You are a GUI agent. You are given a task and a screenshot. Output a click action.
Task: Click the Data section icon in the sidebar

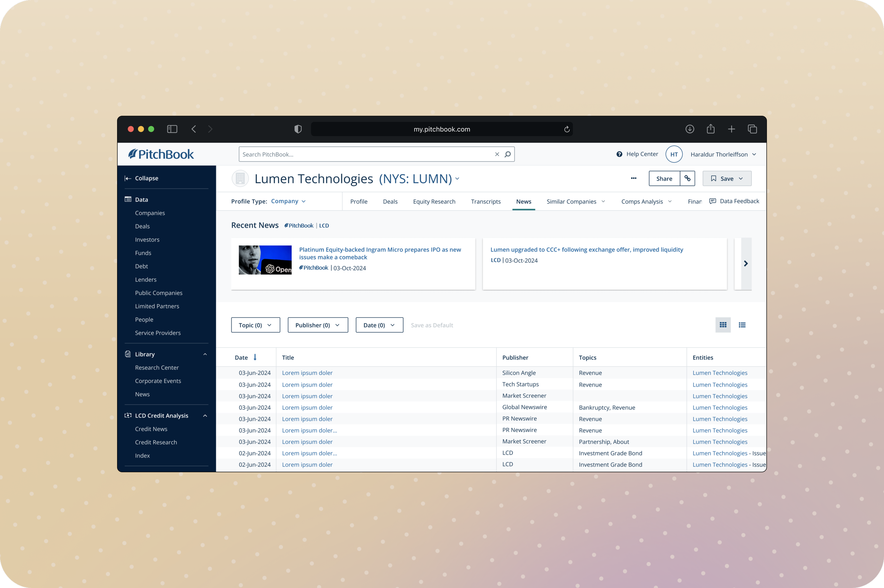click(x=128, y=199)
